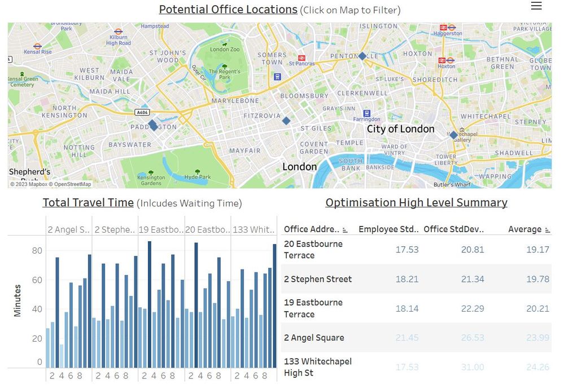Image resolution: width=564 pixels, height=392 pixels.
Task: Click the Hyde Park map label
Action: [x=198, y=177]
